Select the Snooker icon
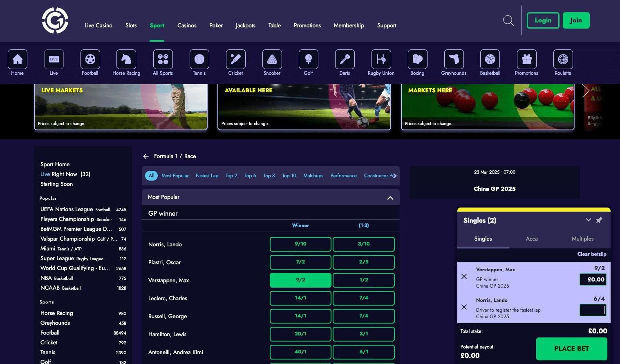The image size is (620, 364). [272, 60]
